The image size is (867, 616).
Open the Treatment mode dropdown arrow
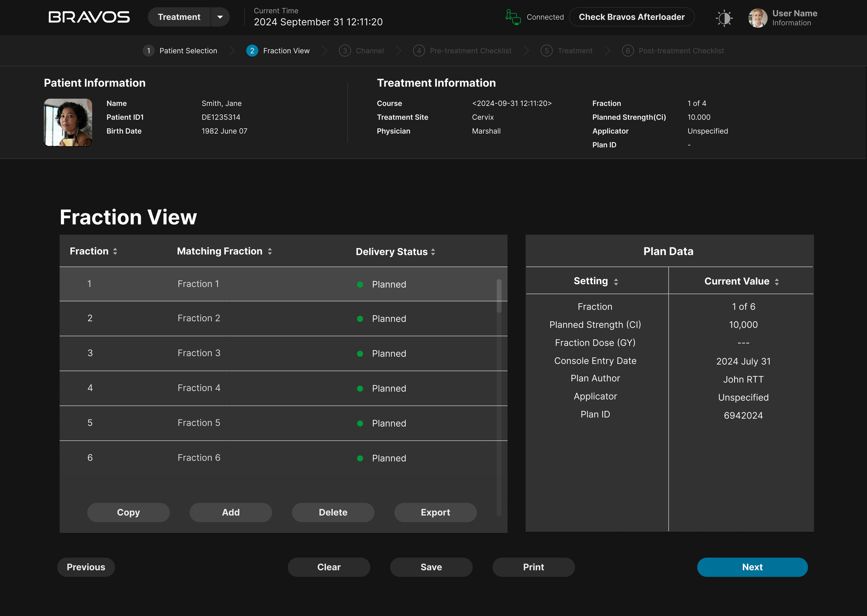[220, 17]
